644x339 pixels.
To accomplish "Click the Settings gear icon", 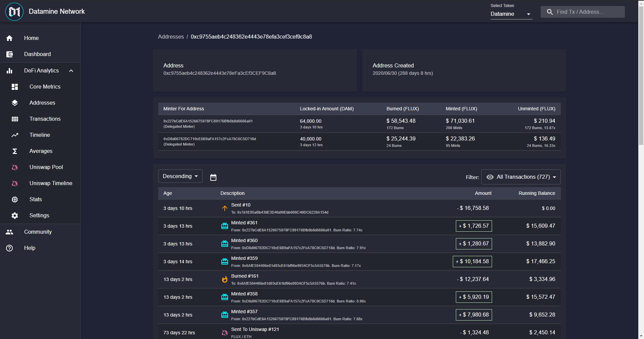I will click(15, 216).
